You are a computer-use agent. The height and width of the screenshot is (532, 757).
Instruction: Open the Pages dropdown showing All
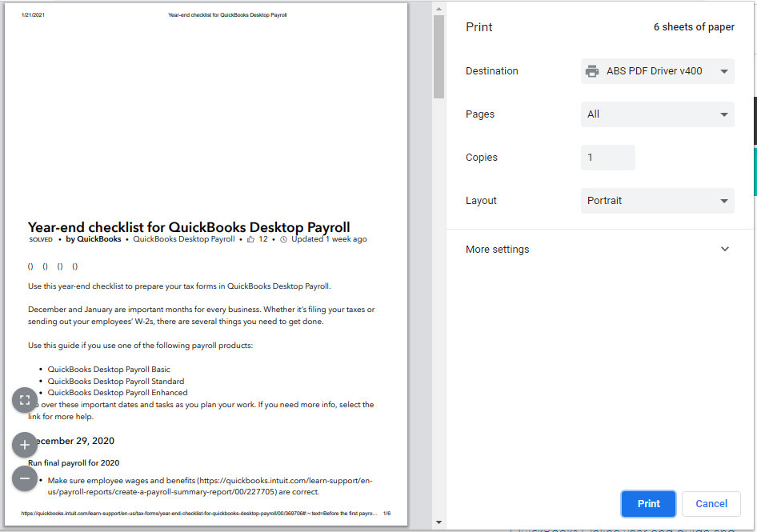click(x=657, y=114)
